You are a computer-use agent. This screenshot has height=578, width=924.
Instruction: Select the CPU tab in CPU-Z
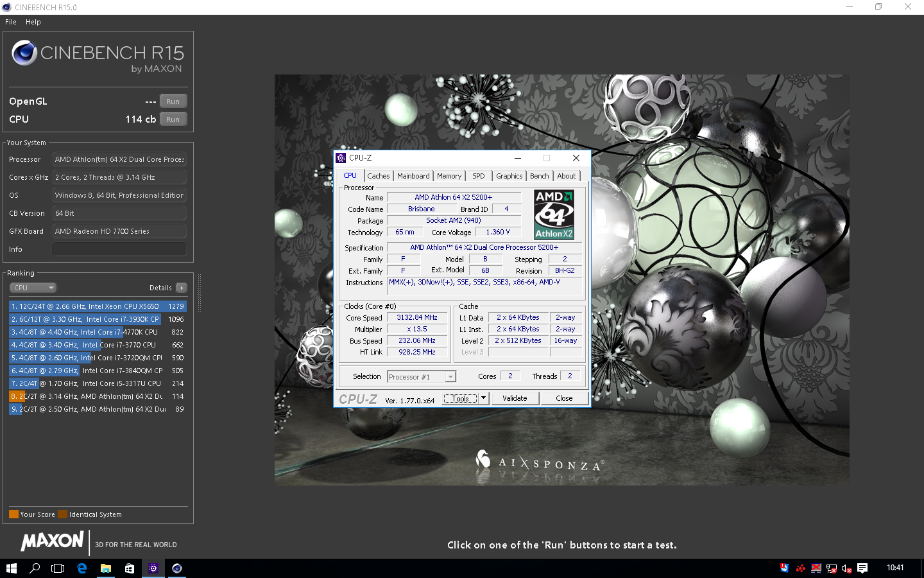click(350, 175)
